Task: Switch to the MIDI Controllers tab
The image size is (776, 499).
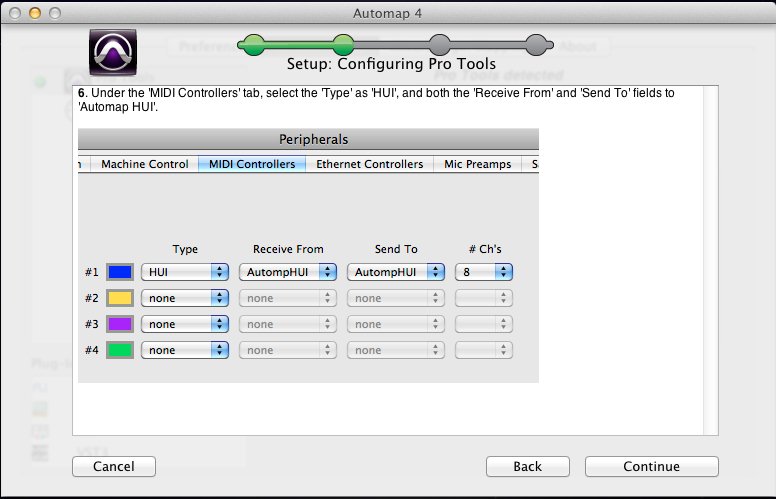Action: 252,164
